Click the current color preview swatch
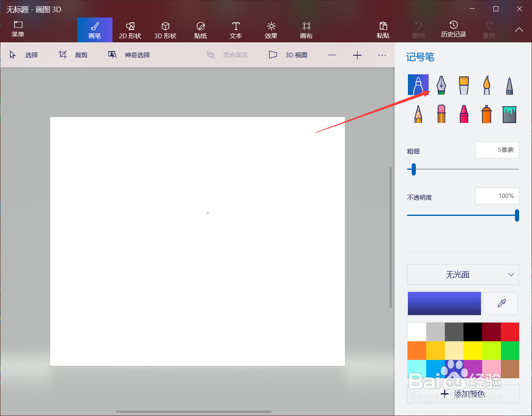The height and width of the screenshot is (416, 532). tap(444, 303)
